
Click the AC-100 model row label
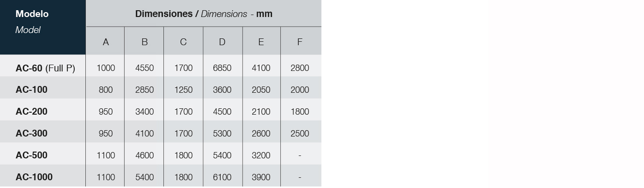[x=32, y=90]
